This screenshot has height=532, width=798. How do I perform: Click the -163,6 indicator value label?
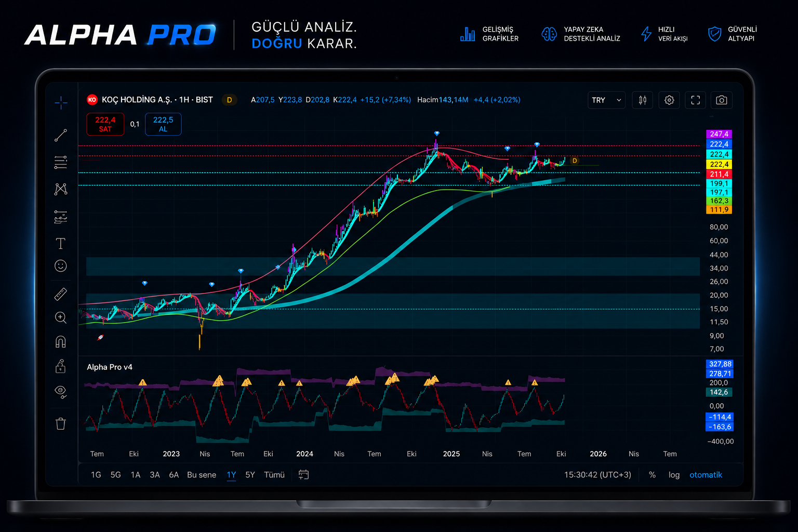tap(720, 427)
